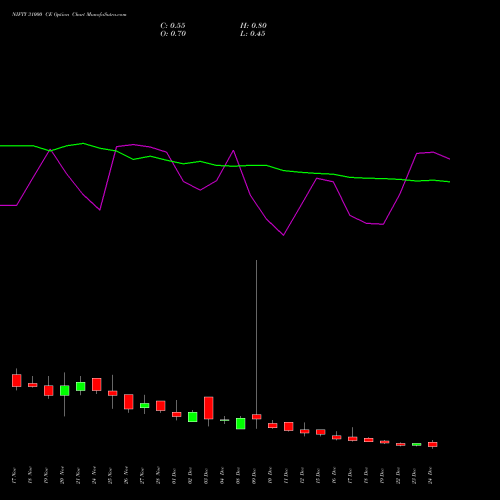Click the '21 Nov' date axis label
The height and width of the screenshot is (500, 500).
tap(78, 476)
